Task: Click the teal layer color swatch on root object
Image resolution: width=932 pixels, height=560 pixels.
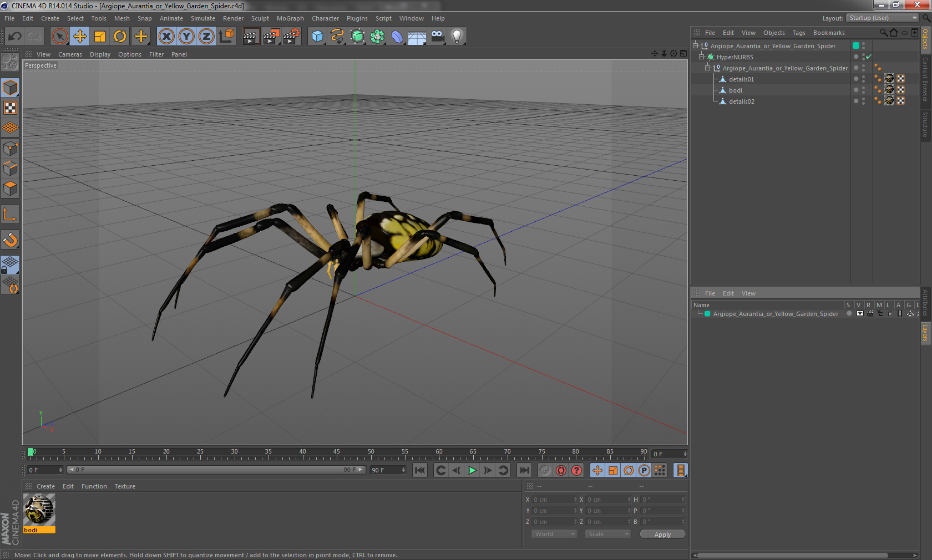Action: (x=856, y=45)
